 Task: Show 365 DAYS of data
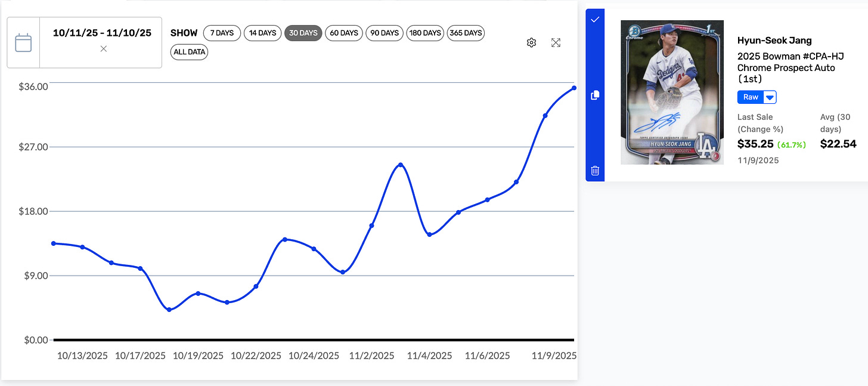(466, 33)
